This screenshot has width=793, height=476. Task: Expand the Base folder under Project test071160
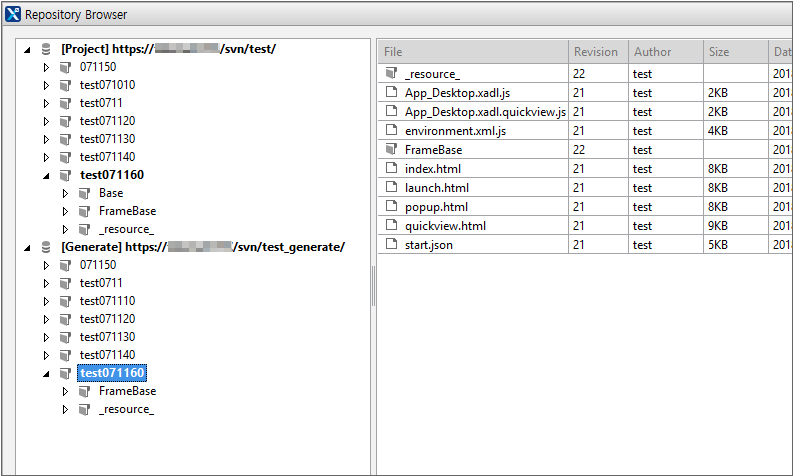[65, 193]
